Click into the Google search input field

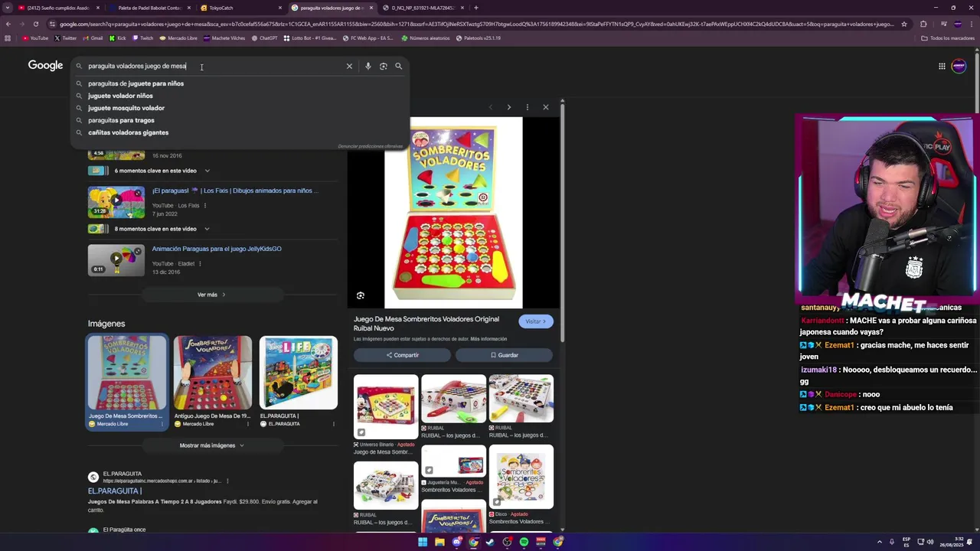tap(214, 66)
